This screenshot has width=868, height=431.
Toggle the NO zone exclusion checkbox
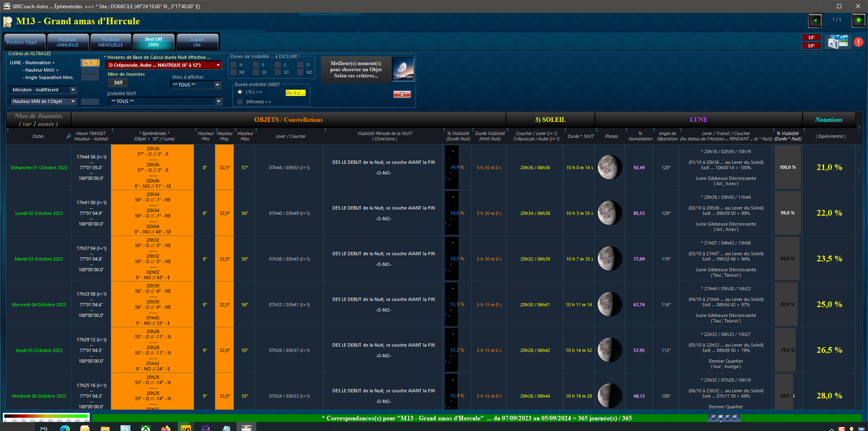300,72
